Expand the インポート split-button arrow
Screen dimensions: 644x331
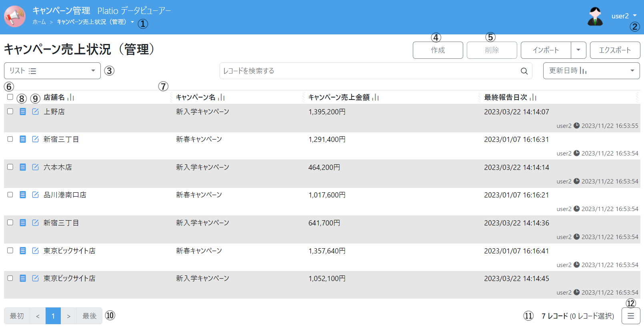578,50
